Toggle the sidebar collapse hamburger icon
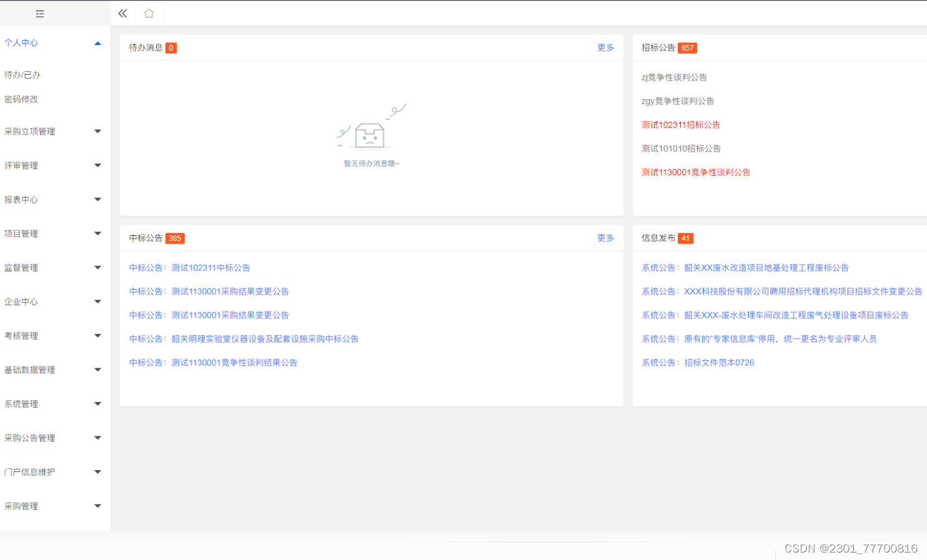The image size is (927, 560). [40, 14]
